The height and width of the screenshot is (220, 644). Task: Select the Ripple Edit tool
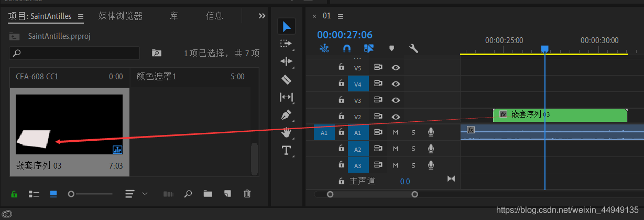point(286,61)
